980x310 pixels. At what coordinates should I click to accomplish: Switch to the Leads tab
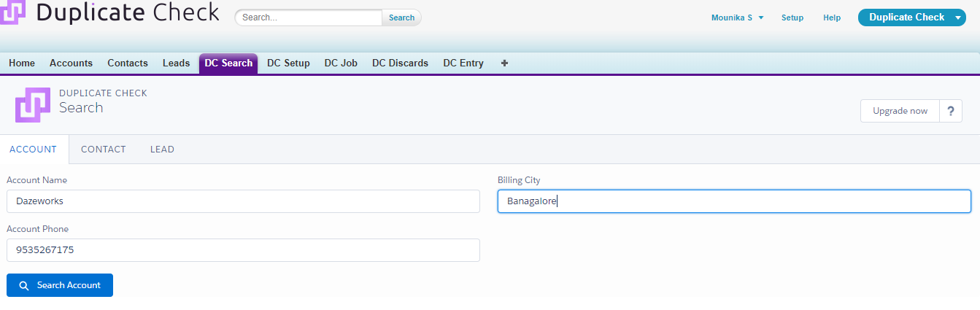click(176, 63)
